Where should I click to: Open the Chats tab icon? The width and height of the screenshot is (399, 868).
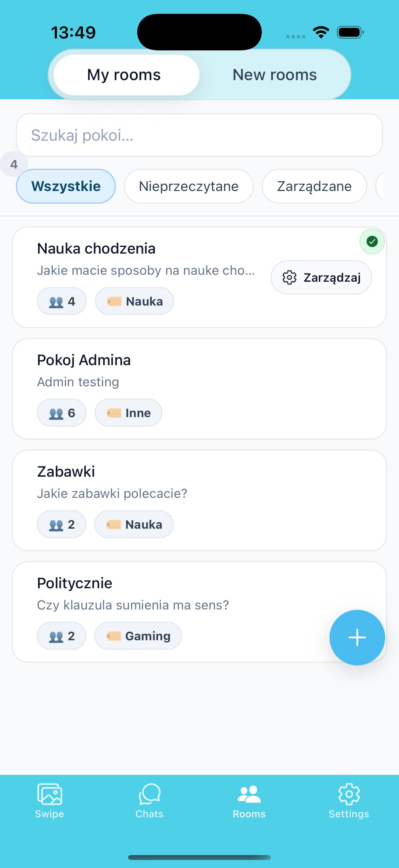point(149,794)
